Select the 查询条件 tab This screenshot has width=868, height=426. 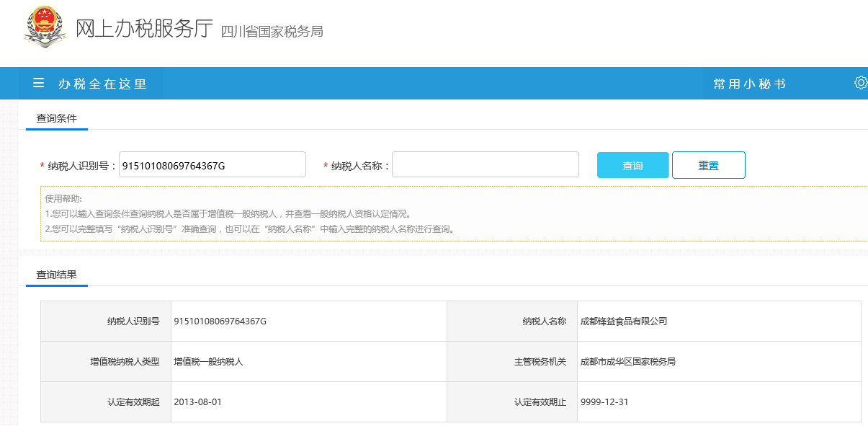[x=56, y=118]
